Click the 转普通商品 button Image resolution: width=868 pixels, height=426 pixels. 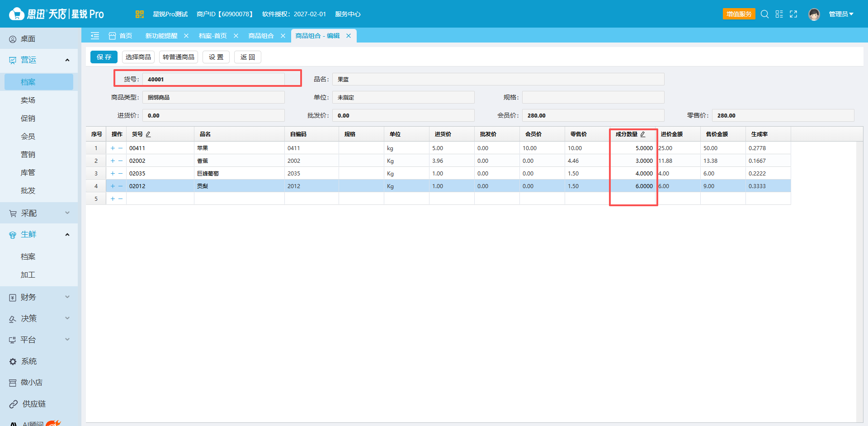(x=179, y=57)
